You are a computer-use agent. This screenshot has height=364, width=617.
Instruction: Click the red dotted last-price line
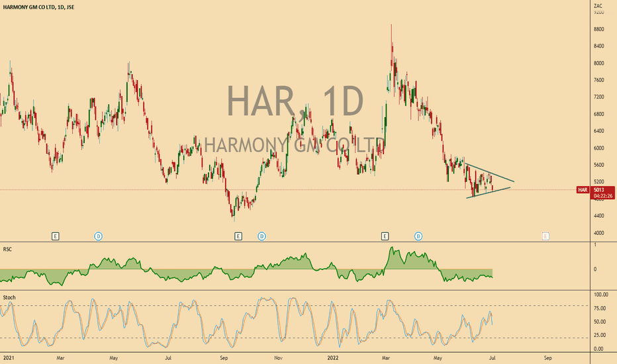[x=287, y=190]
